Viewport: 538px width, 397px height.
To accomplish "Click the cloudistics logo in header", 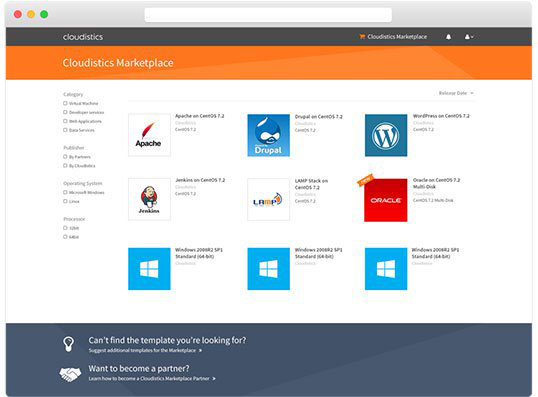I will click(x=83, y=37).
